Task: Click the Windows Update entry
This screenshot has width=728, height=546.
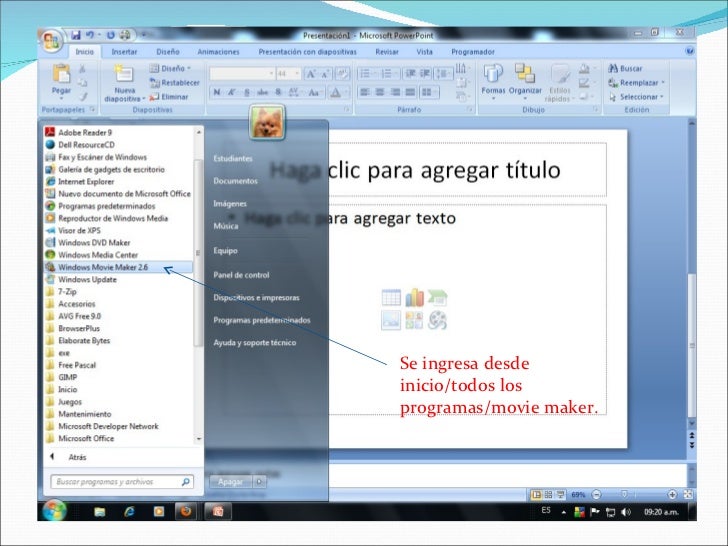Action: coord(81,280)
